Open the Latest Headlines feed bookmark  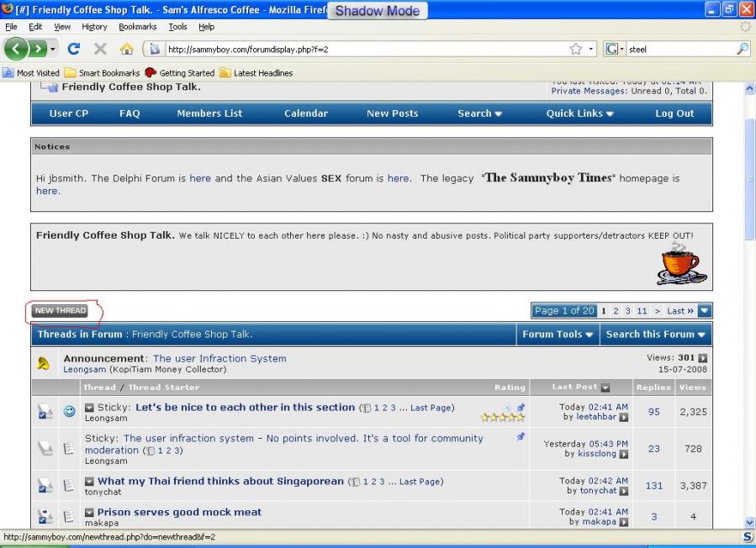click(256, 73)
